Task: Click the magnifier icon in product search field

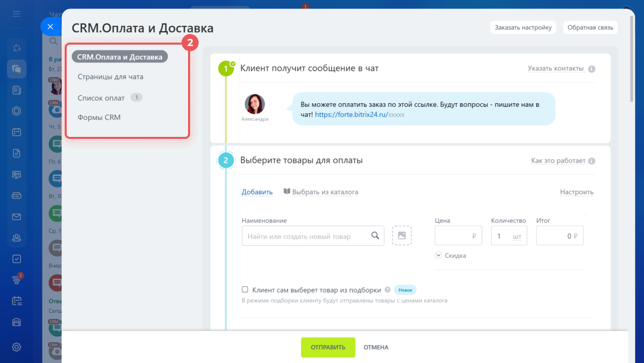Action: click(x=375, y=236)
